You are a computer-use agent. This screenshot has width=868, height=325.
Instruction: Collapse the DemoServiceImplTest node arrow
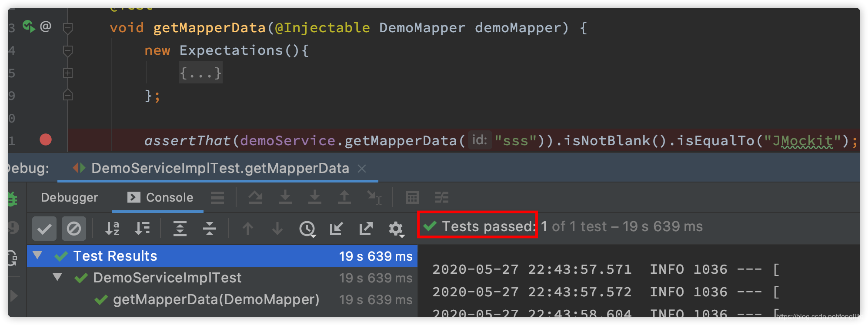[57, 277]
